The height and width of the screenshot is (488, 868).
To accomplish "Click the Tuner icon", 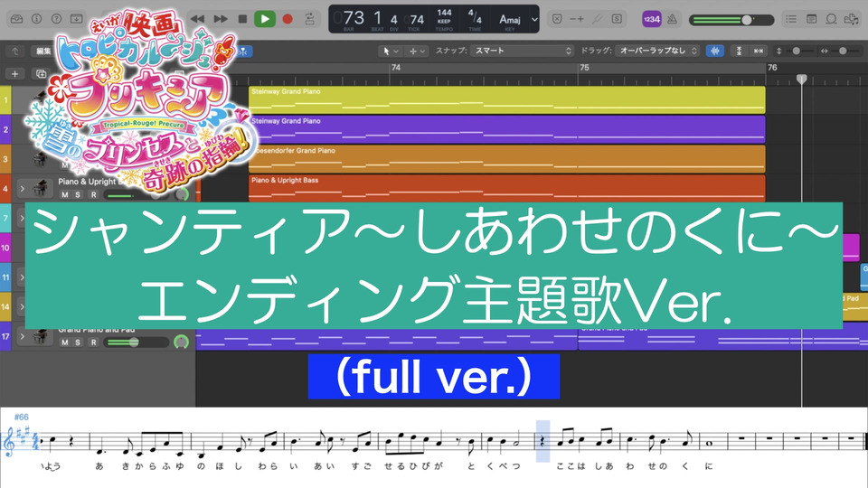I will [597, 19].
